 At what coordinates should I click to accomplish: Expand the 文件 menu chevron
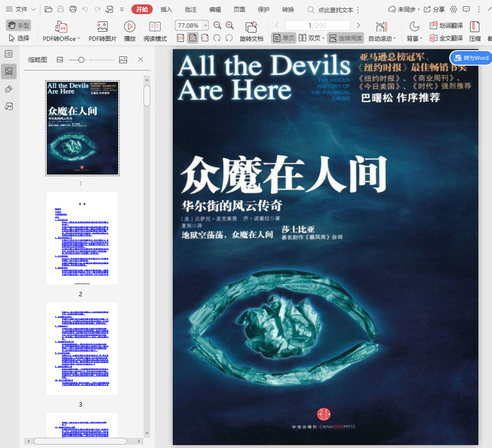[x=33, y=9]
